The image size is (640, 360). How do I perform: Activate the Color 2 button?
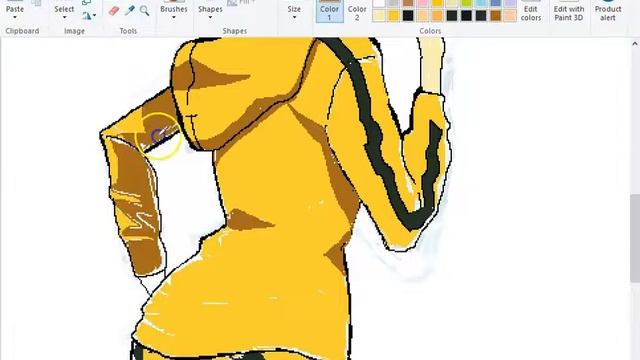pyautogui.click(x=357, y=11)
